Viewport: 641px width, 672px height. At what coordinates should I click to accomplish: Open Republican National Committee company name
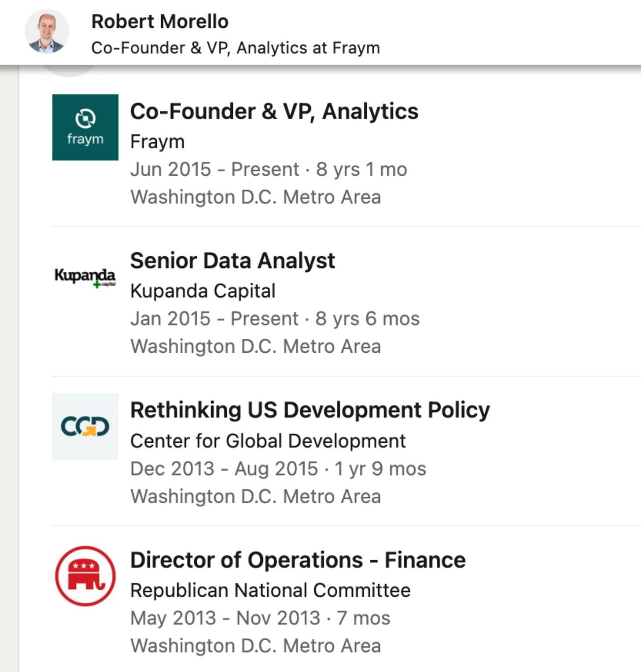[270, 590]
